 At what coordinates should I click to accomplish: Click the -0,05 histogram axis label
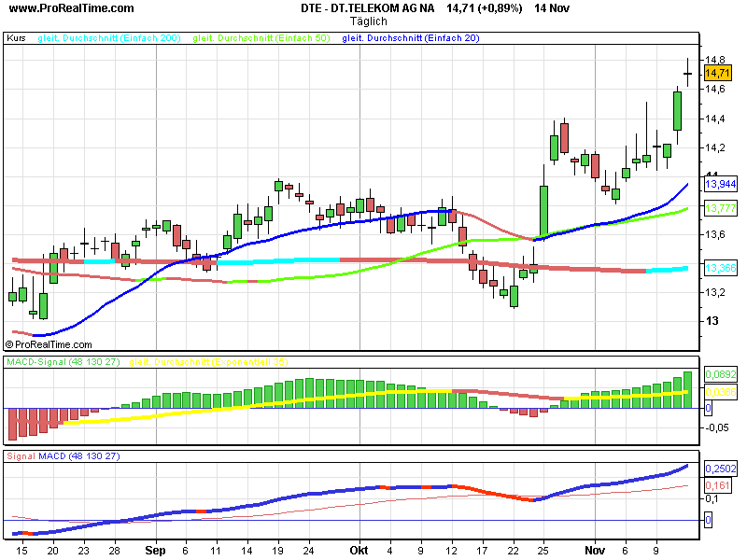coord(717,427)
